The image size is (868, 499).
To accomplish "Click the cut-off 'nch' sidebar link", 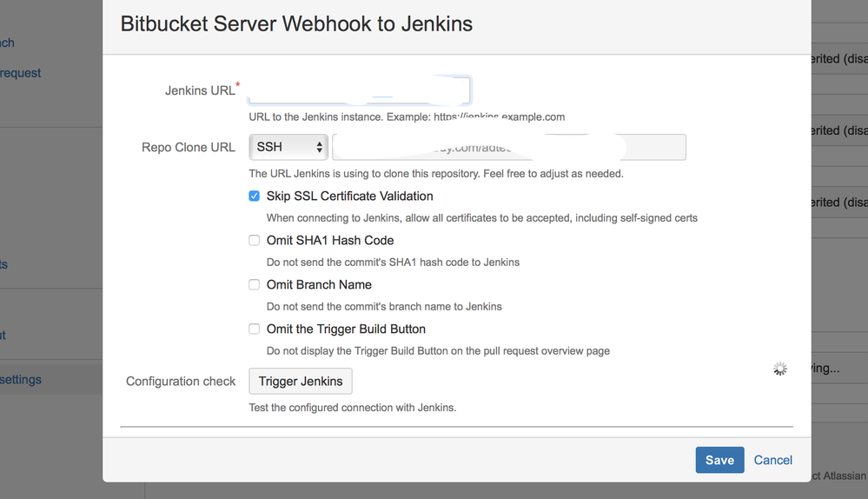I will click(x=8, y=43).
